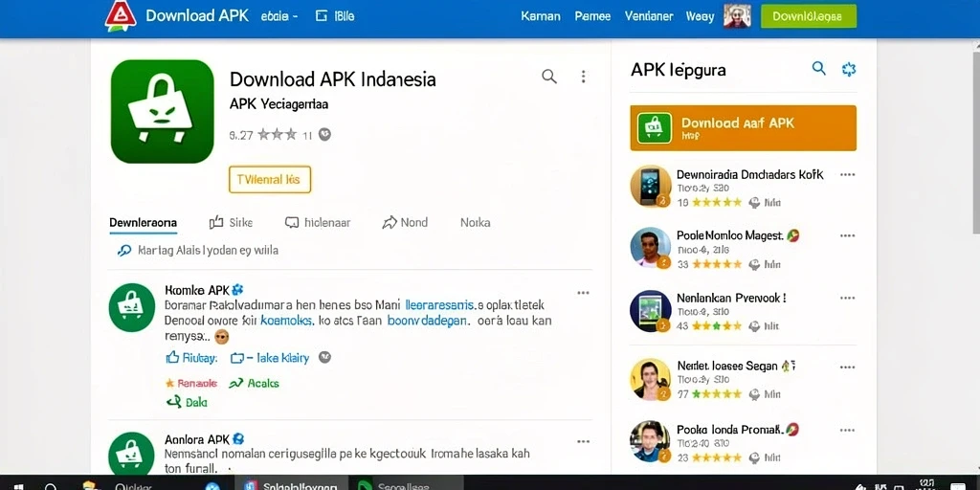Select the 'Norka' tab
Viewport: 980px width, 490px height.
pos(475,222)
